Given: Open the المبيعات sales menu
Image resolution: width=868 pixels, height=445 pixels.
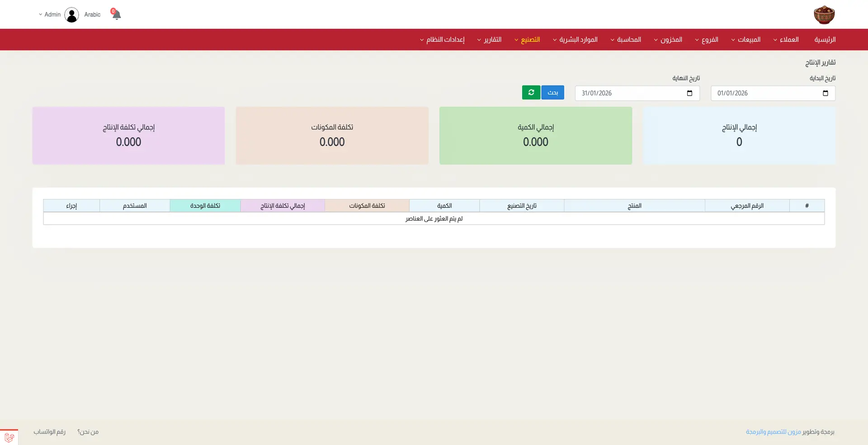Looking at the screenshot, I should coord(746,40).
